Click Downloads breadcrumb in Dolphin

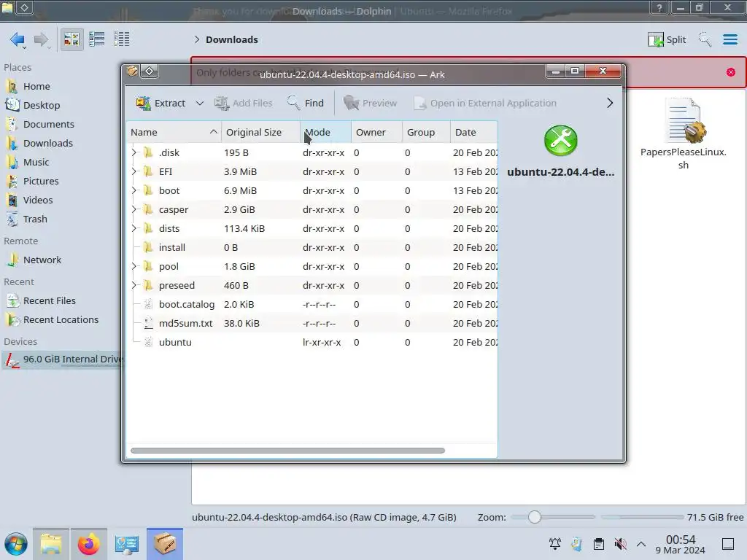click(231, 39)
